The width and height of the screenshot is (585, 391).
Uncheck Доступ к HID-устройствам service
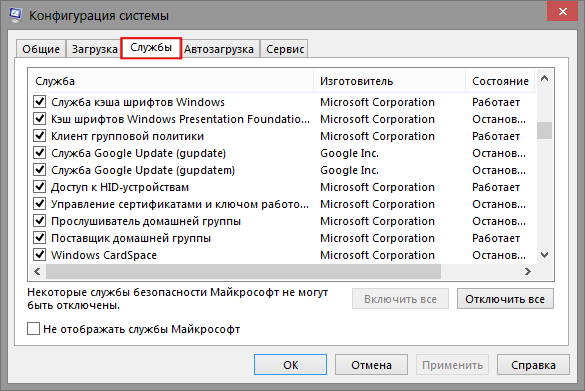coord(40,187)
